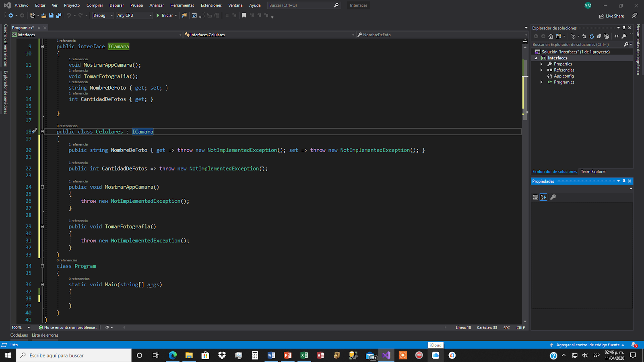Toggle a bookmark with the bookmark toolbar icon
This screenshot has width=644, height=362.
[244, 15]
